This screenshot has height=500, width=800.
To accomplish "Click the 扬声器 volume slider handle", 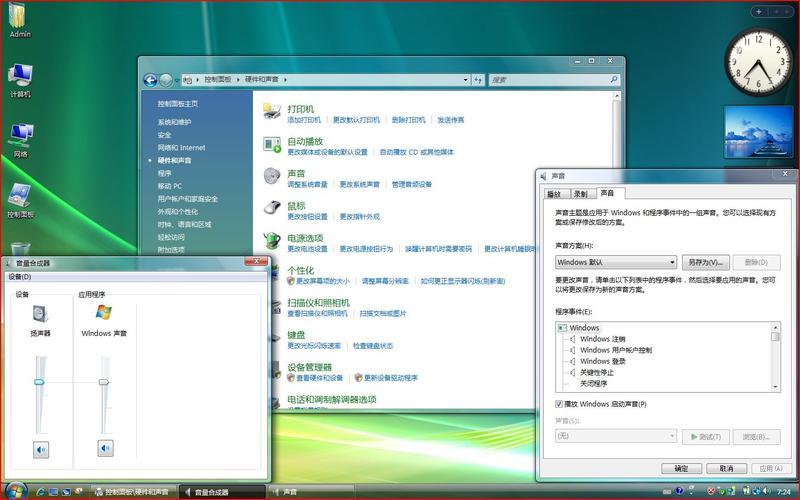I will pos(39,382).
